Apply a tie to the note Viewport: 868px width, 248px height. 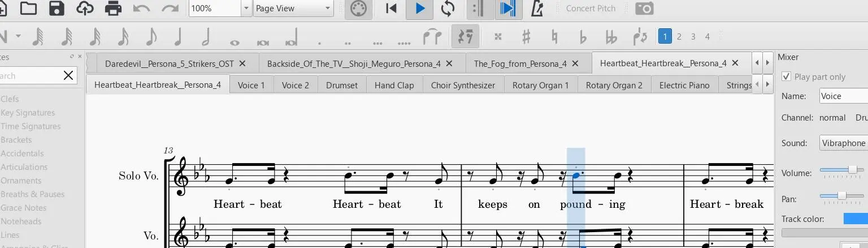click(432, 37)
